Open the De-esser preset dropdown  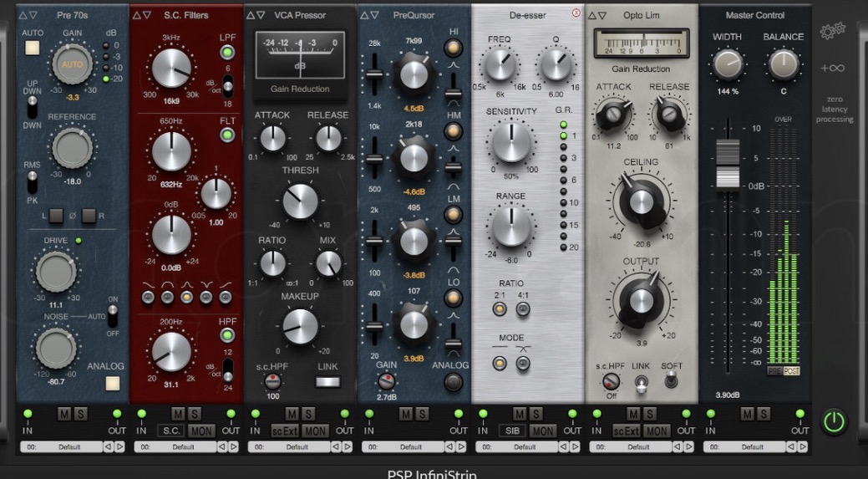click(x=517, y=446)
